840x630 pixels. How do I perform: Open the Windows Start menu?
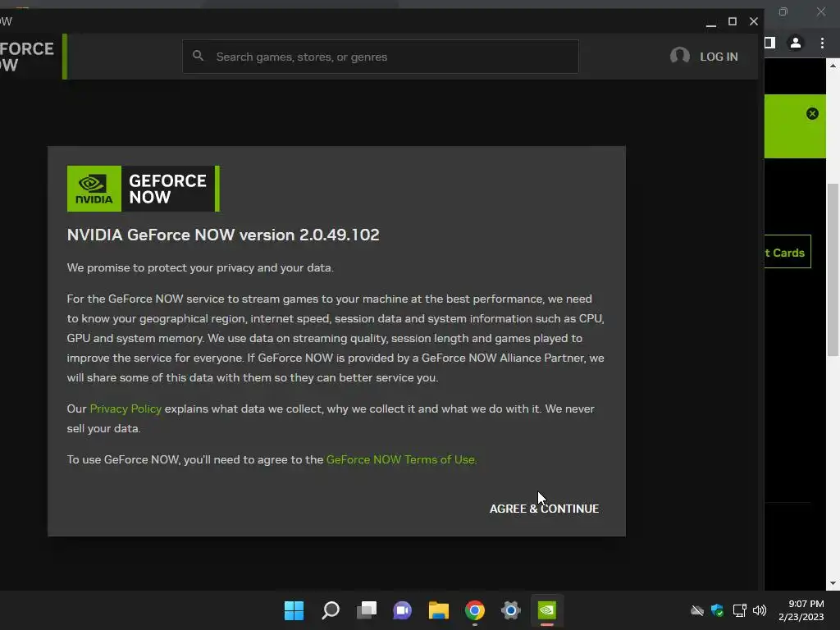(x=294, y=610)
